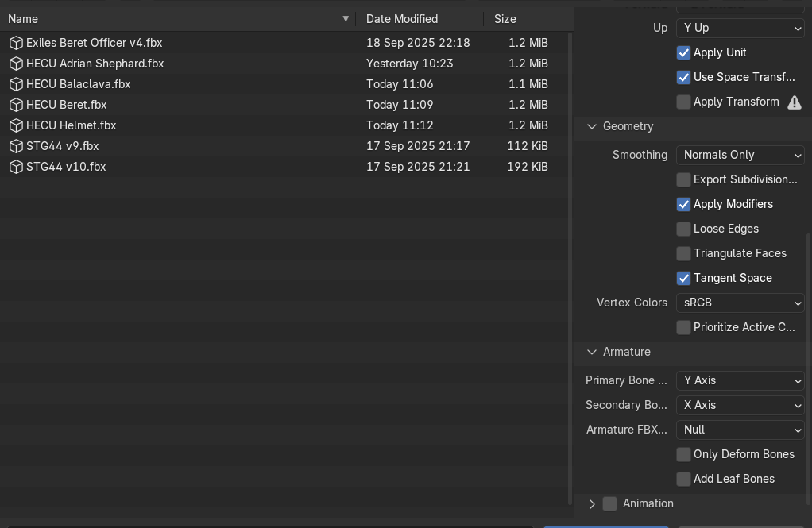
Task: Select HECU Beret.fbx file name
Action: (x=66, y=105)
